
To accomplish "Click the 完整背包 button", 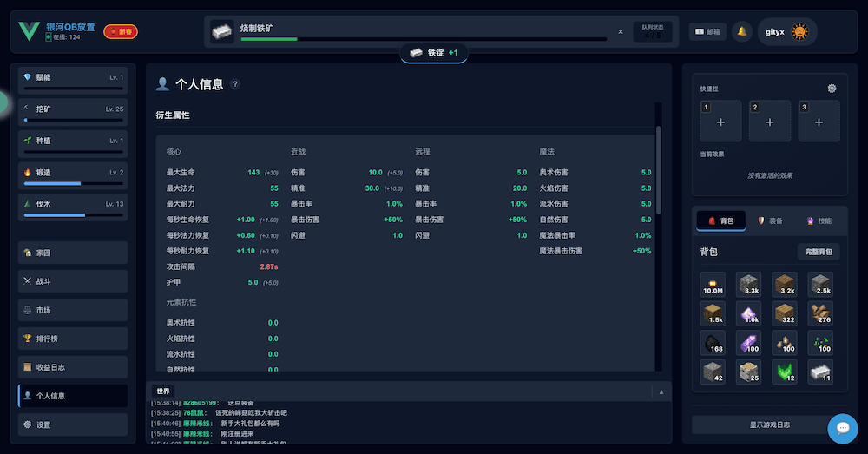I will (819, 252).
